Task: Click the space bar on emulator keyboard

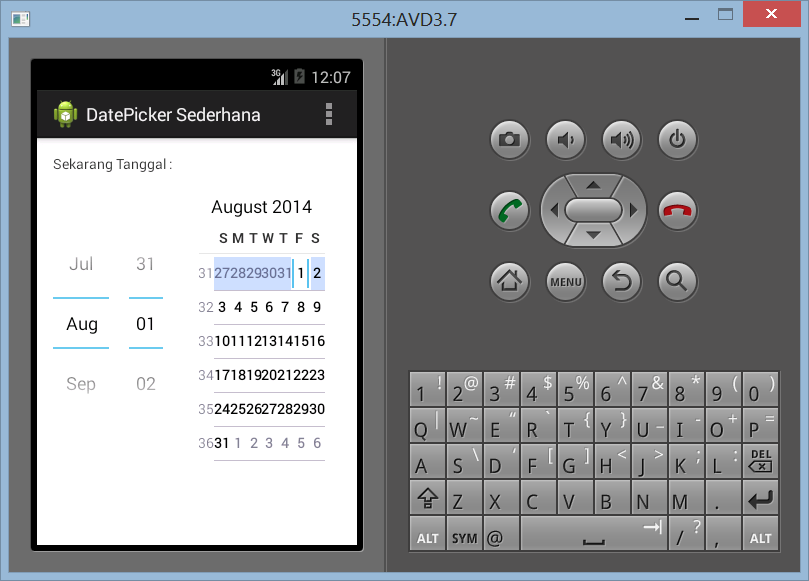Action: click(x=593, y=534)
